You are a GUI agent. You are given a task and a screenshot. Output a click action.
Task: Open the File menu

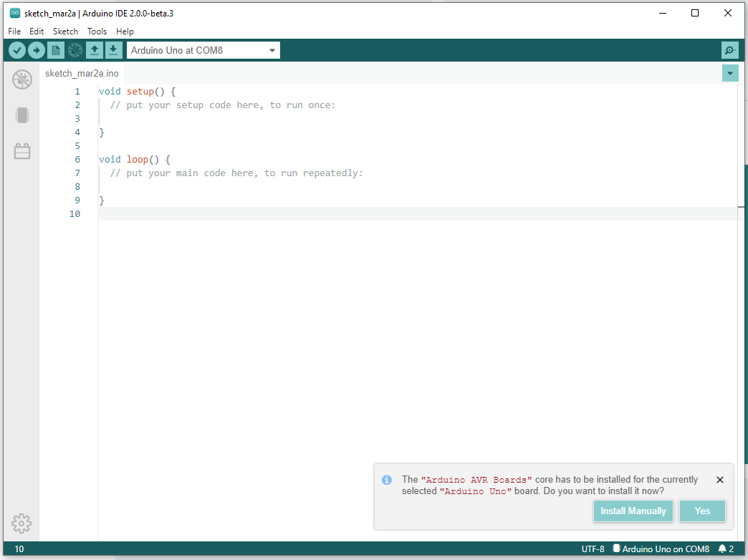(x=14, y=32)
